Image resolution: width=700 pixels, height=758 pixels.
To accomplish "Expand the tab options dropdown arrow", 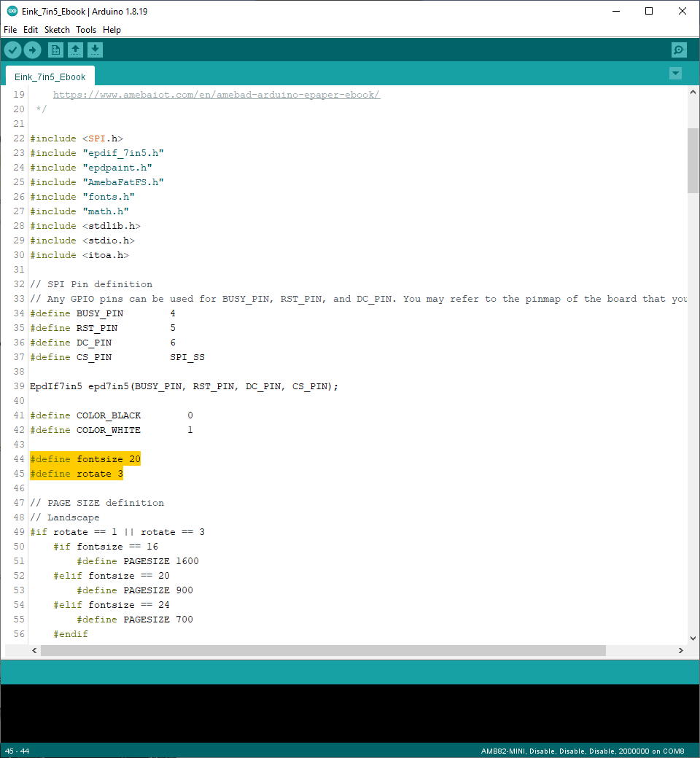I will 675,73.
